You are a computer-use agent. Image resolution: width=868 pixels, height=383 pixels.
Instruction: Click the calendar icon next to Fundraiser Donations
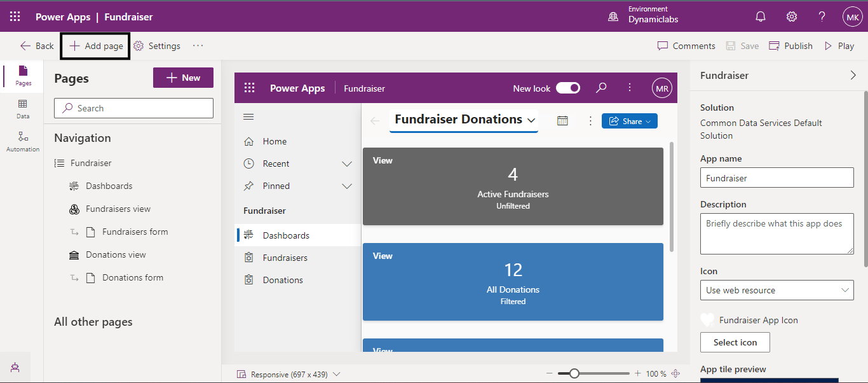[x=562, y=121]
